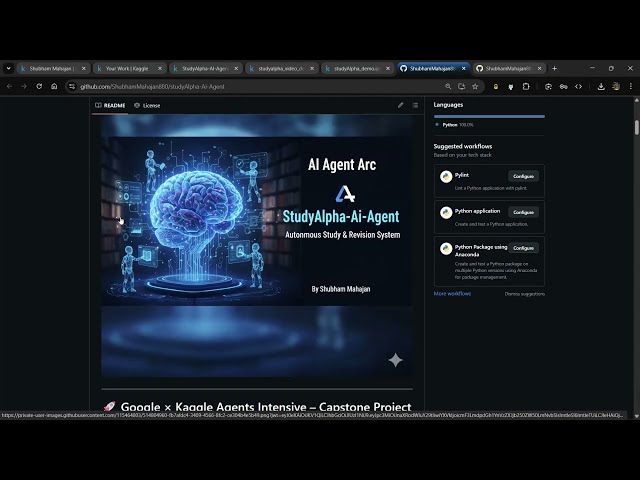The image size is (640, 480).
Task: Open a new browser tab
Action: pos(554,69)
